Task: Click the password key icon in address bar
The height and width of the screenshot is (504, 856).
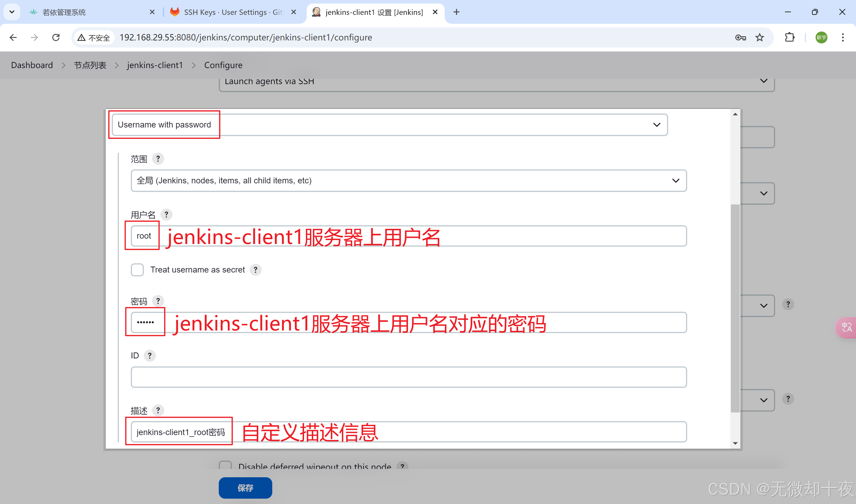Action: coord(740,37)
